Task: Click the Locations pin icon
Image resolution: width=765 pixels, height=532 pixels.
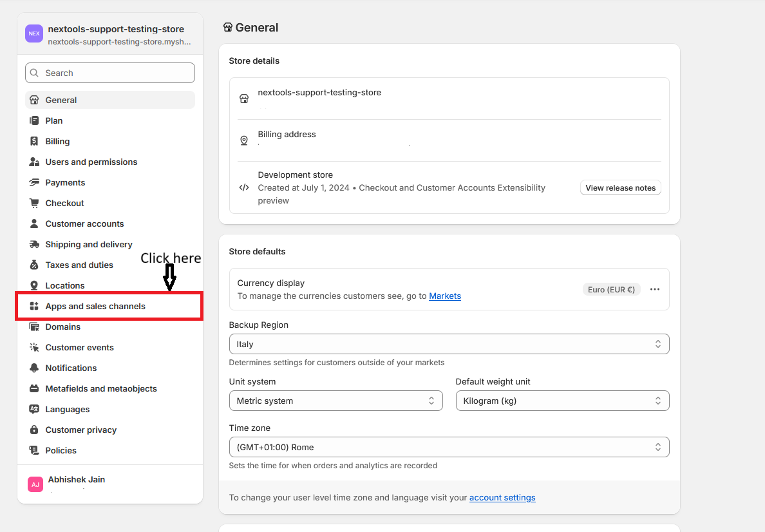Action: point(34,285)
